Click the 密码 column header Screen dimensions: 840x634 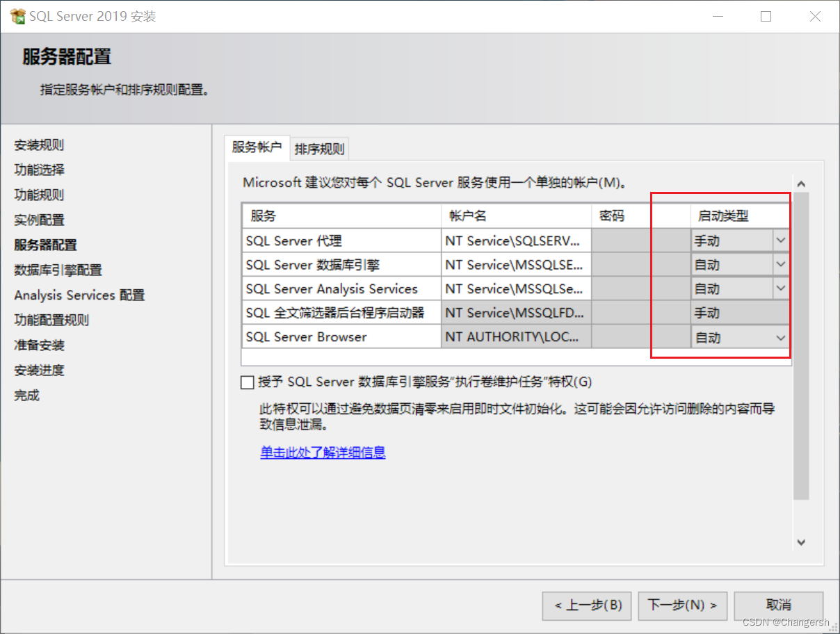pyautogui.click(x=640, y=216)
